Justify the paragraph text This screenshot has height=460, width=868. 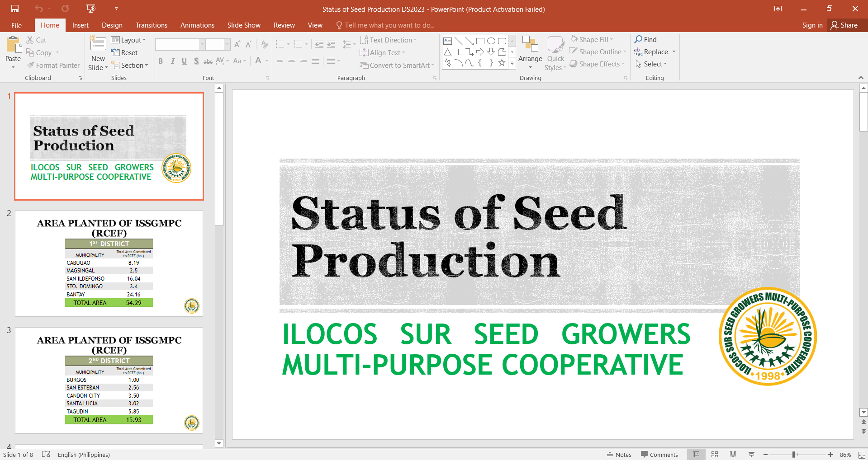point(315,61)
